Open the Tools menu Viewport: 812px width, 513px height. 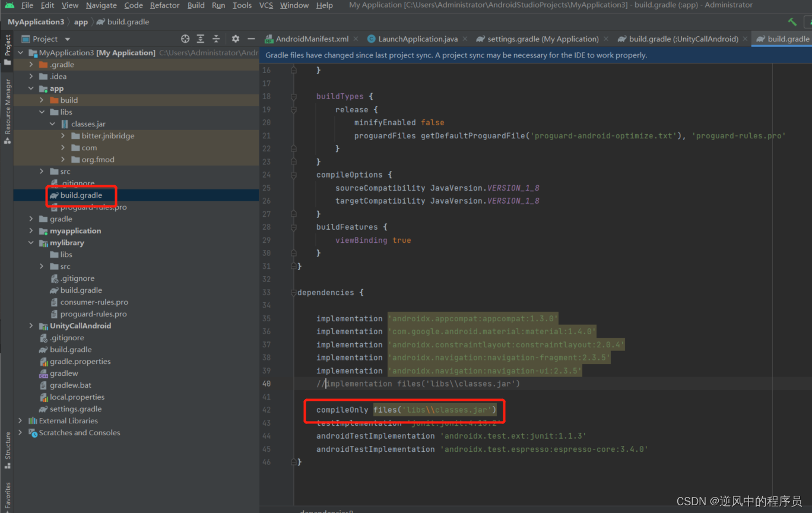pyautogui.click(x=242, y=5)
